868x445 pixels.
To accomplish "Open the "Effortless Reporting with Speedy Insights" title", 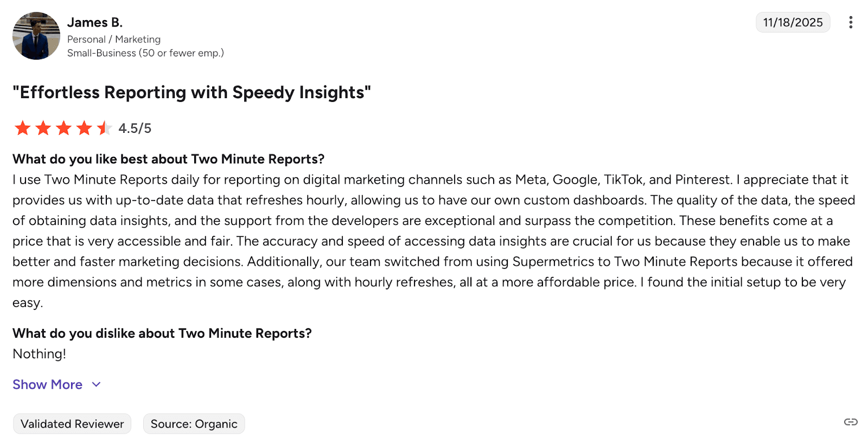I will pyautogui.click(x=192, y=92).
